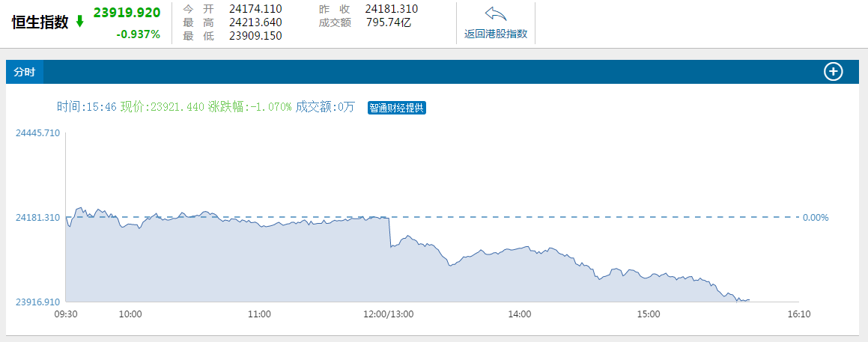The width and height of the screenshot is (868, 342).
Task: Click the back arrow icon above 返回港股指数
Action: pos(495,14)
